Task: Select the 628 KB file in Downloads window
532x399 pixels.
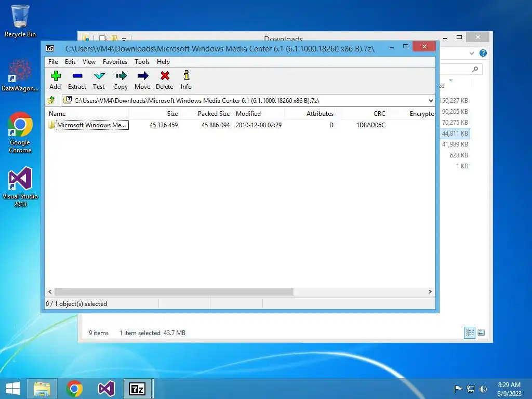Action: click(459, 155)
